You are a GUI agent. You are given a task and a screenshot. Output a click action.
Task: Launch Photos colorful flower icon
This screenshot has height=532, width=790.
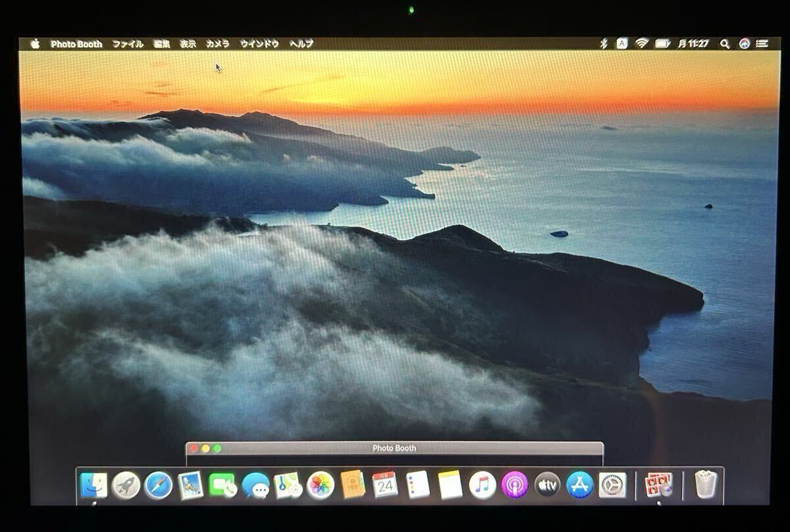click(321, 485)
